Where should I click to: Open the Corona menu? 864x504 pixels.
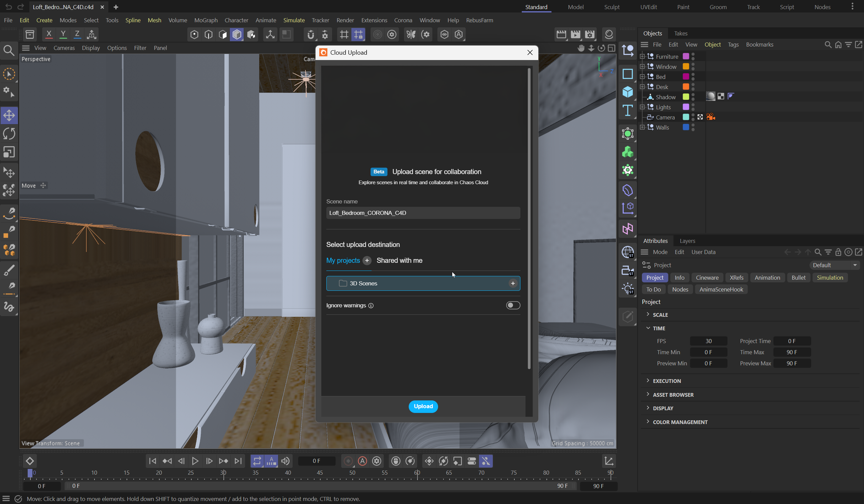(x=403, y=20)
